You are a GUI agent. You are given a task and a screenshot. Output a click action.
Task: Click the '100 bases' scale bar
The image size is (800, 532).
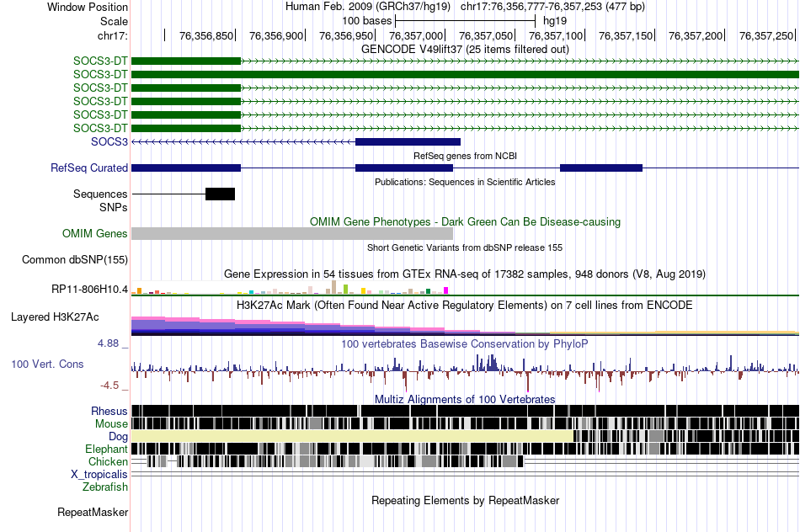click(x=465, y=21)
